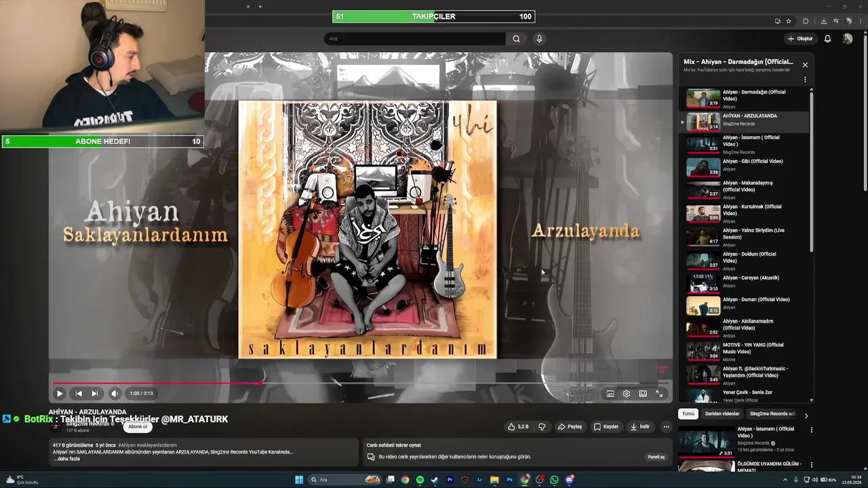The image size is (868, 488).
Task: Click the YouTube search field
Action: click(415, 39)
